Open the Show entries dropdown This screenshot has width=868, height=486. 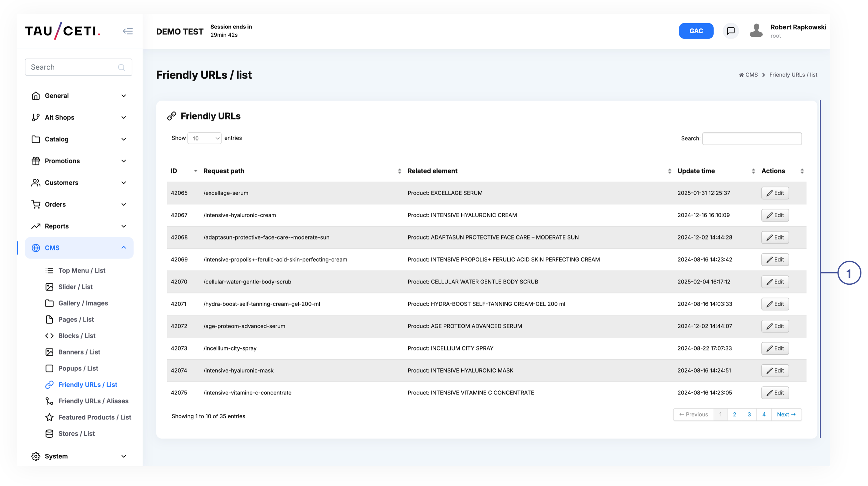205,138
